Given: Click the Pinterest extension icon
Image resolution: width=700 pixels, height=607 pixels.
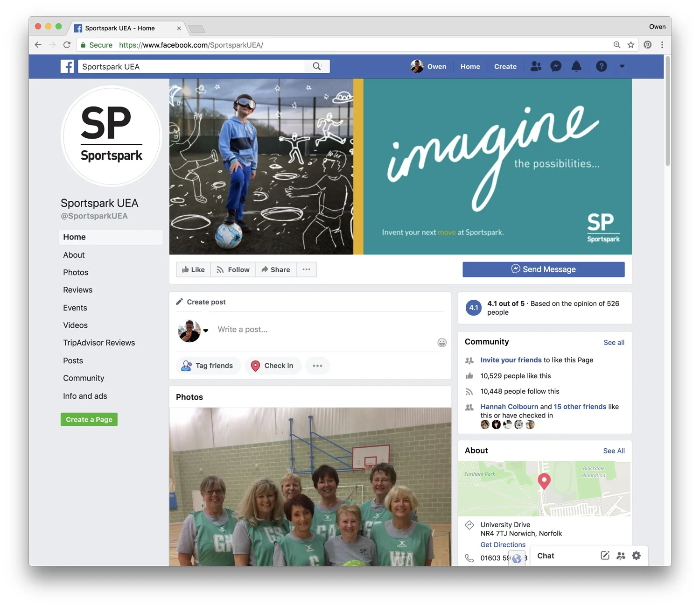Looking at the screenshot, I should [648, 45].
